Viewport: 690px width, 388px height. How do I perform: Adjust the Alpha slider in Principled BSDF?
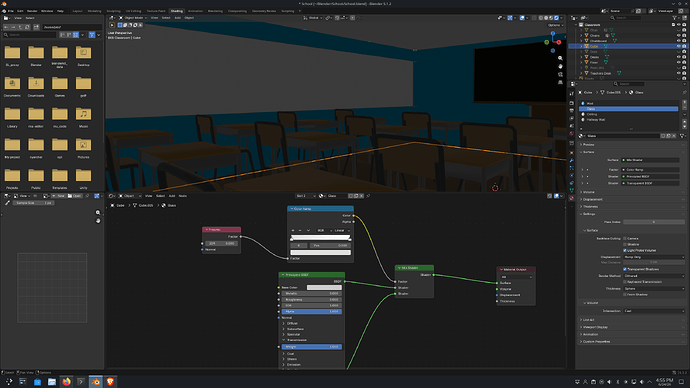point(312,311)
